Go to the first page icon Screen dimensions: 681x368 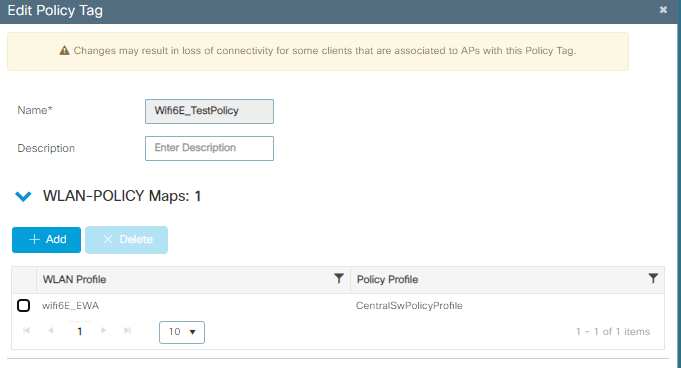coord(26,331)
